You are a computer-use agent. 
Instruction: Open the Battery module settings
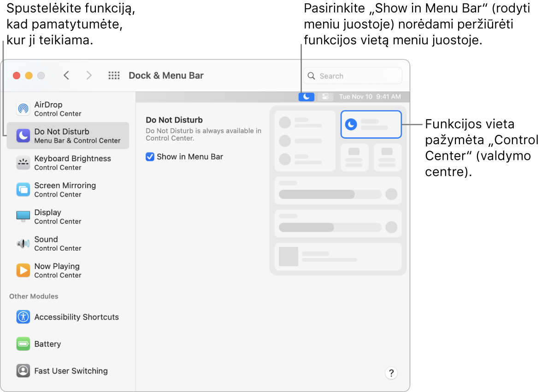[48, 344]
